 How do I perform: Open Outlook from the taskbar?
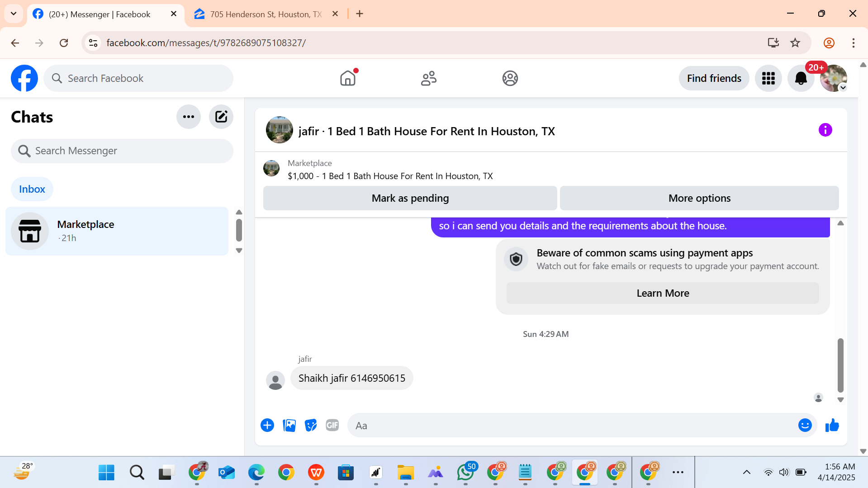click(x=226, y=473)
